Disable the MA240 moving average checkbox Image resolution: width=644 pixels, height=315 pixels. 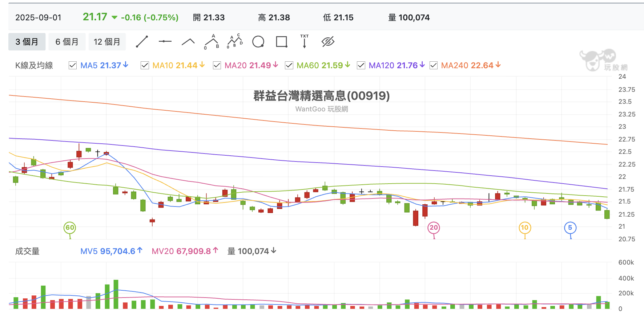pos(434,65)
